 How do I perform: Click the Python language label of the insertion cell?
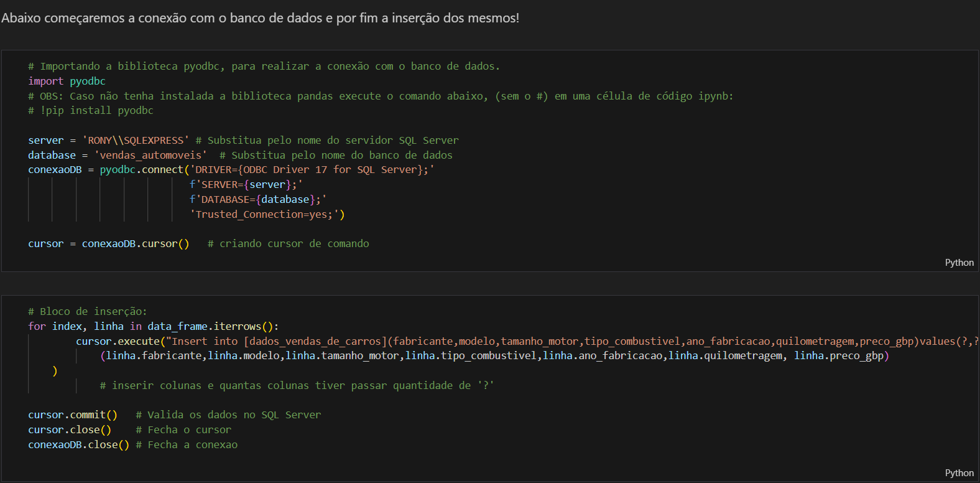[x=959, y=473]
